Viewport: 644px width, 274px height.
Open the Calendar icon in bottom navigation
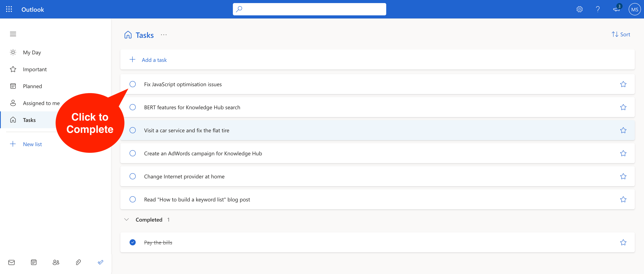point(34,262)
